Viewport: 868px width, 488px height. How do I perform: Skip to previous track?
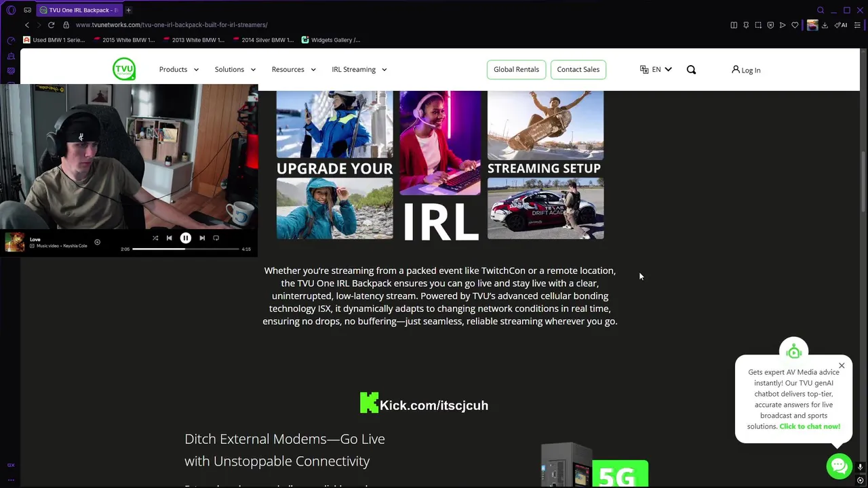(169, 238)
